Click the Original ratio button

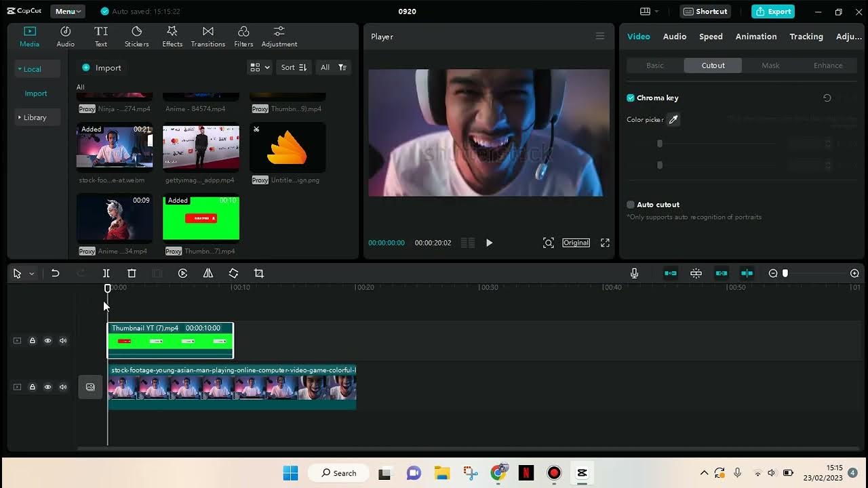click(x=576, y=243)
